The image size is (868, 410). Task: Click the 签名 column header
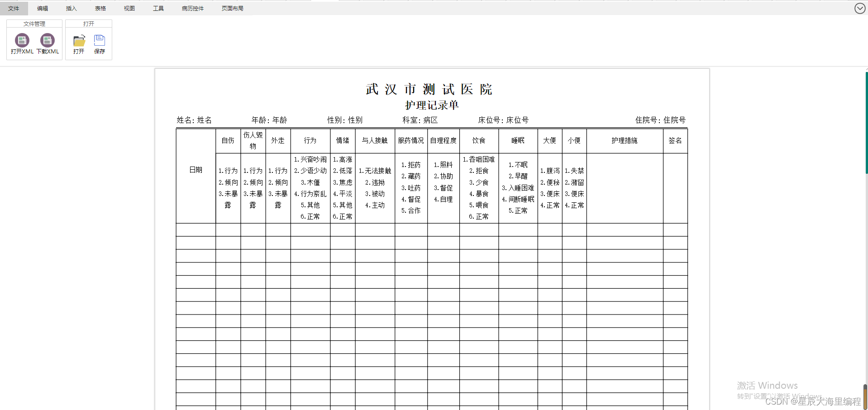[675, 141]
